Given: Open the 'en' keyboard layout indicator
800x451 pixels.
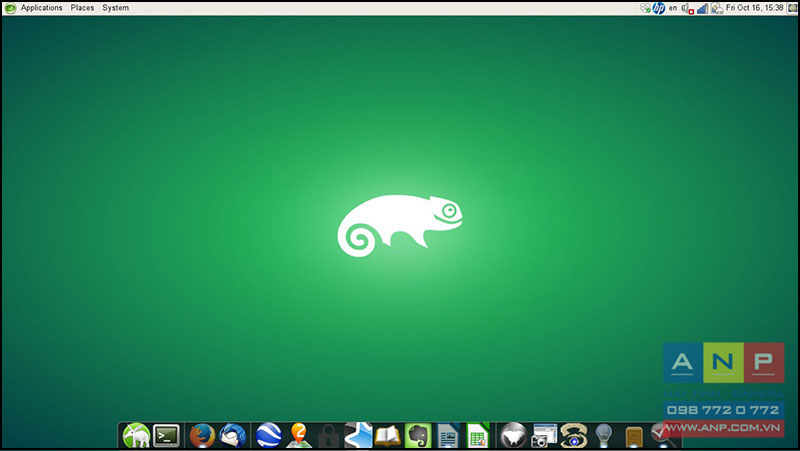Looking at the screenshot, I should coord(673,8).
